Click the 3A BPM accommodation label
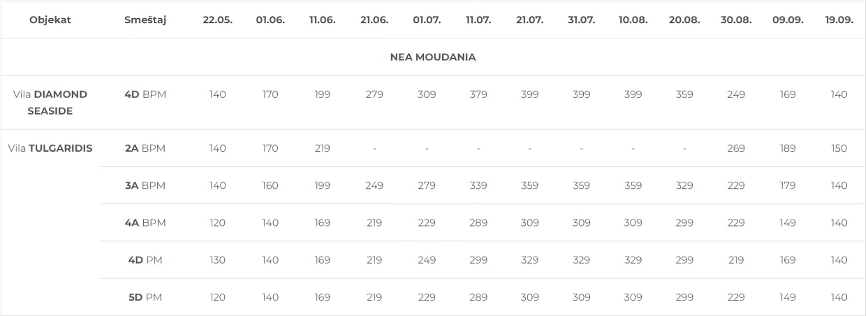The width and height of the screenshot is (868, 316). point(145,185)
